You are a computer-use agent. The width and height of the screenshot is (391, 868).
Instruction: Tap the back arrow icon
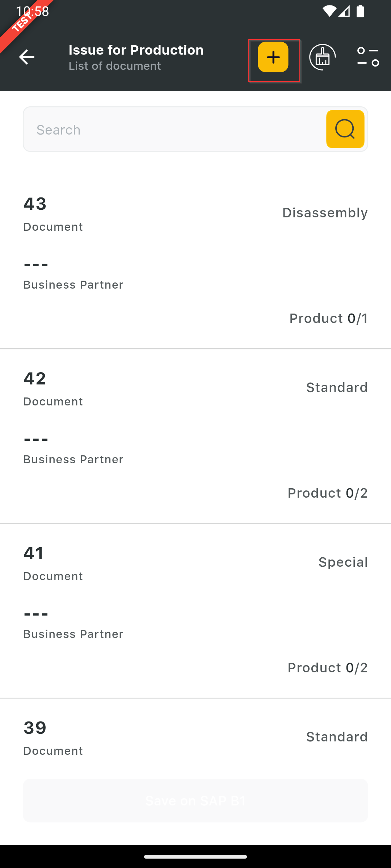(x=26, y=57)
